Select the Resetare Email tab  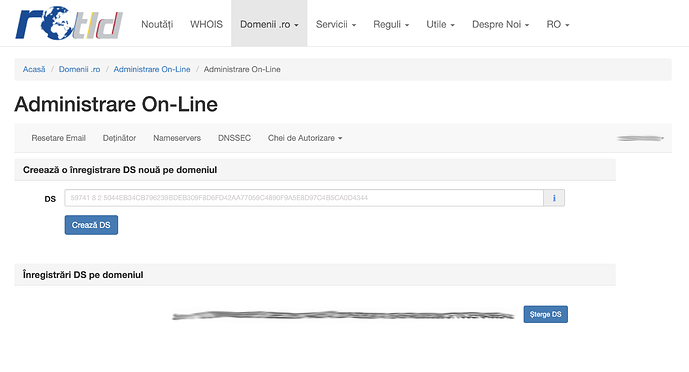tap(58, 138)
